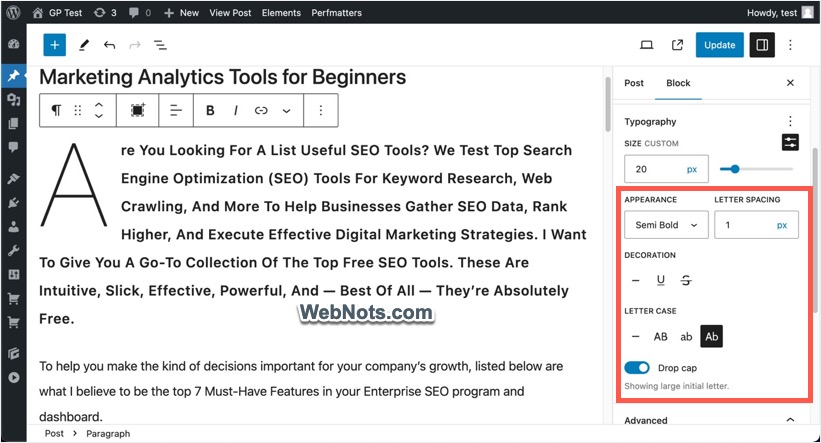
Task: Open the Document Overview list view
Action: 160,45
